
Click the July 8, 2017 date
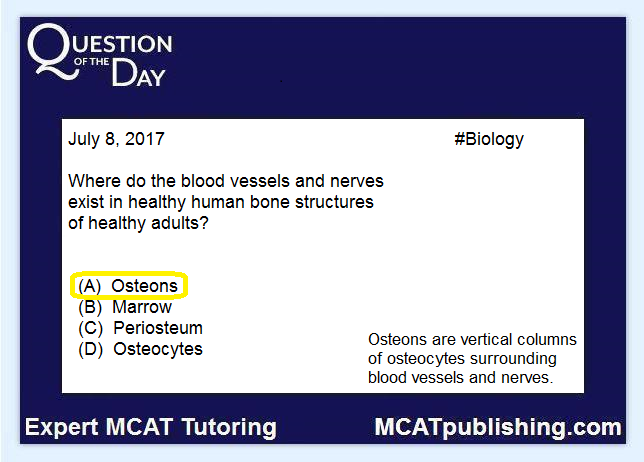coord(116,139)
